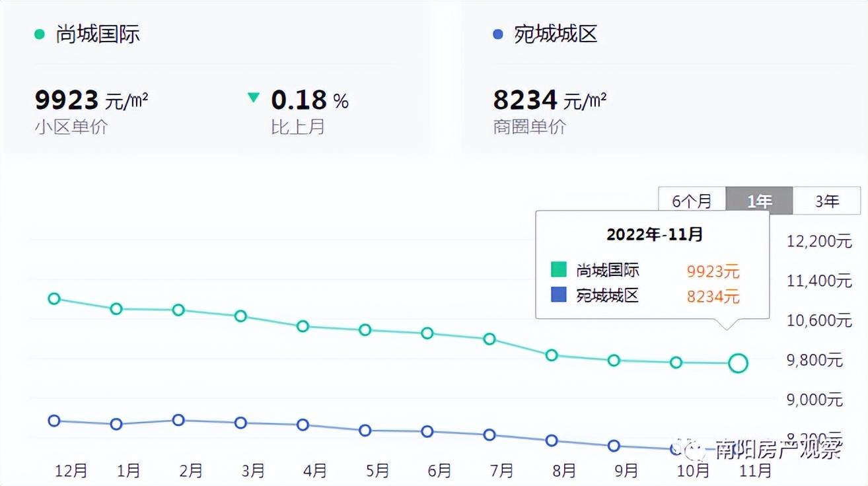Click blue 宛城城区 swatch in tooltip
Image resolution: width=868 pixels, height=486 pixels.
[559, 295]
